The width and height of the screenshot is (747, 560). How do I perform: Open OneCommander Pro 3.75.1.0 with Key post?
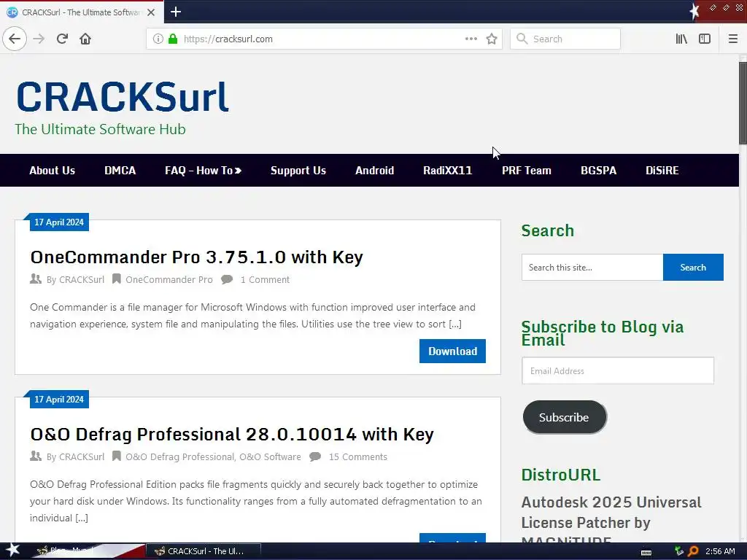click(x=196, y=257)
